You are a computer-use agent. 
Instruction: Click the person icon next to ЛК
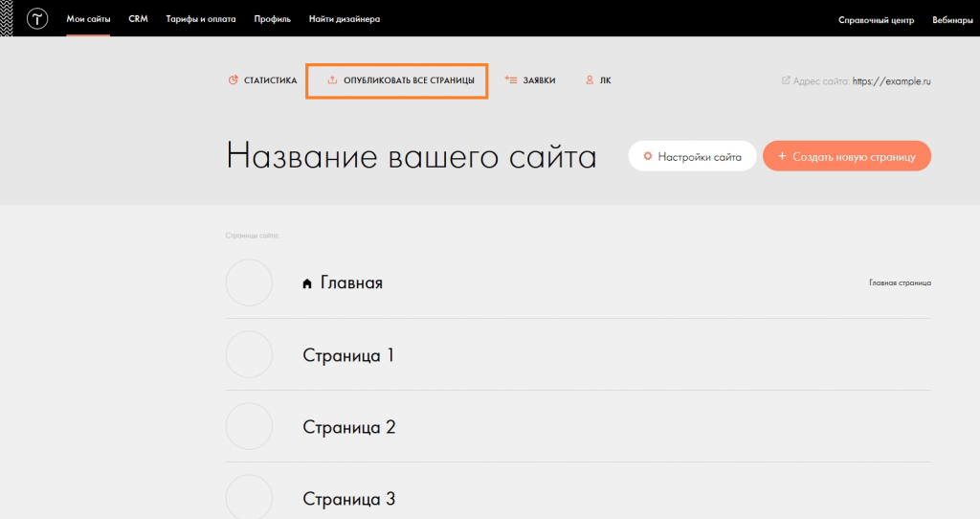[590, 80]
